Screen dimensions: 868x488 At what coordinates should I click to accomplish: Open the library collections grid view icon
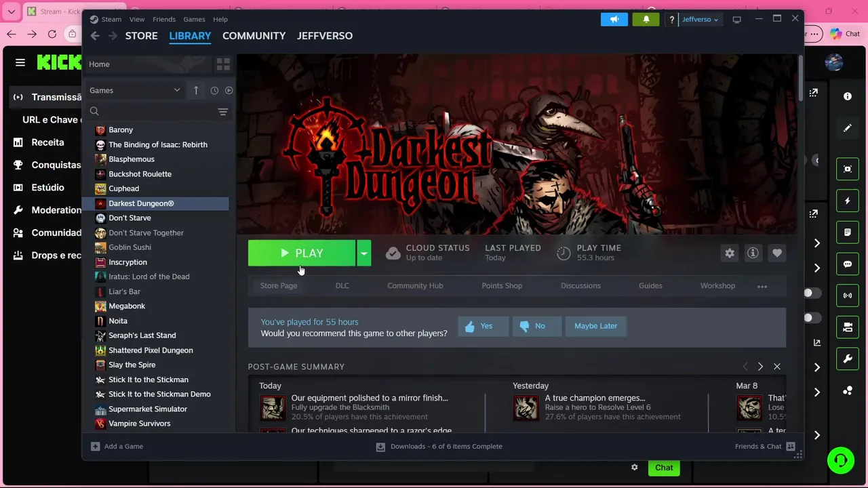pyautogui.click(x=223, y=64)
